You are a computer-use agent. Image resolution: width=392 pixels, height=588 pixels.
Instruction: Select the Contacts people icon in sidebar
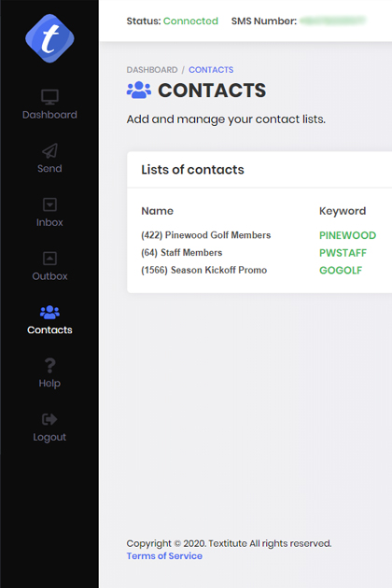coord(49,312)
